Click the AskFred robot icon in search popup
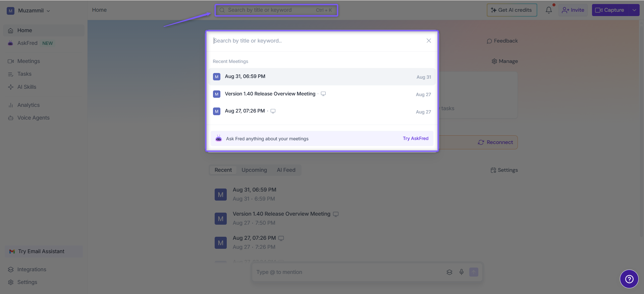The image size is (644, 294). click(x=219, y=138)
